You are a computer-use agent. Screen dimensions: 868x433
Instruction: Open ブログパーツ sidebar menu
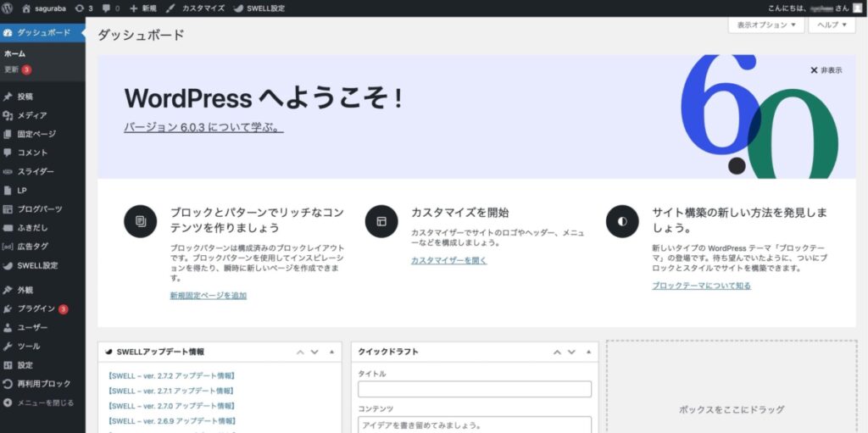[x=42, y=209]
